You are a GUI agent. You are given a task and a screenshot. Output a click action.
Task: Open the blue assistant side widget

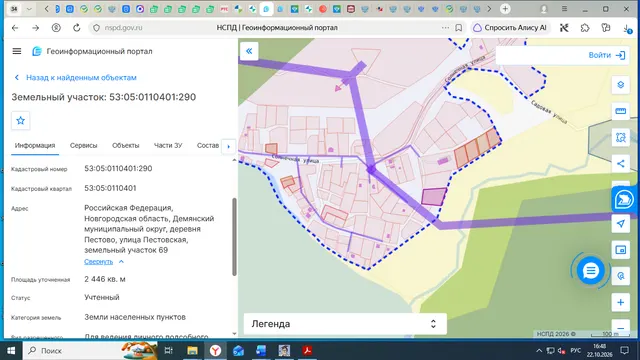pyautogui.click(x=624, y=200)
